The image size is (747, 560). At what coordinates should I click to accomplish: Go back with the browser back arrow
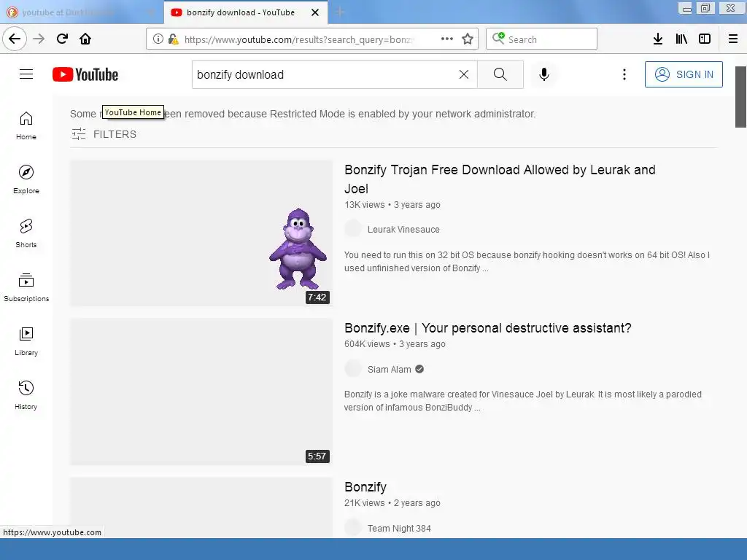[x=15, y=39]
